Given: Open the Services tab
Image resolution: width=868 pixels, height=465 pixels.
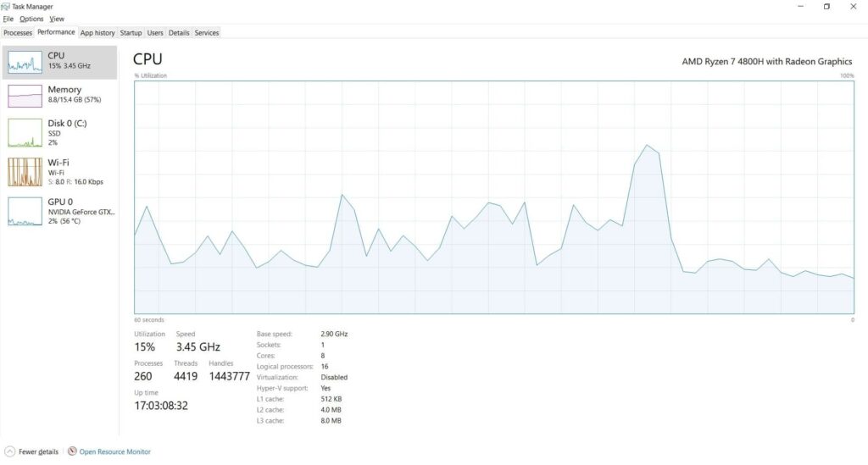Looking at the screenshot, I should coord(207,33).
